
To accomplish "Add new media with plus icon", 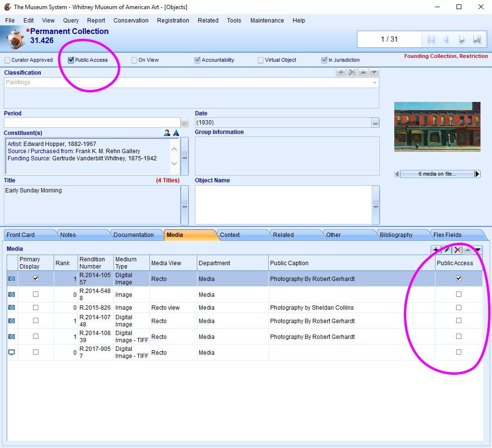I will click(435, 250).
